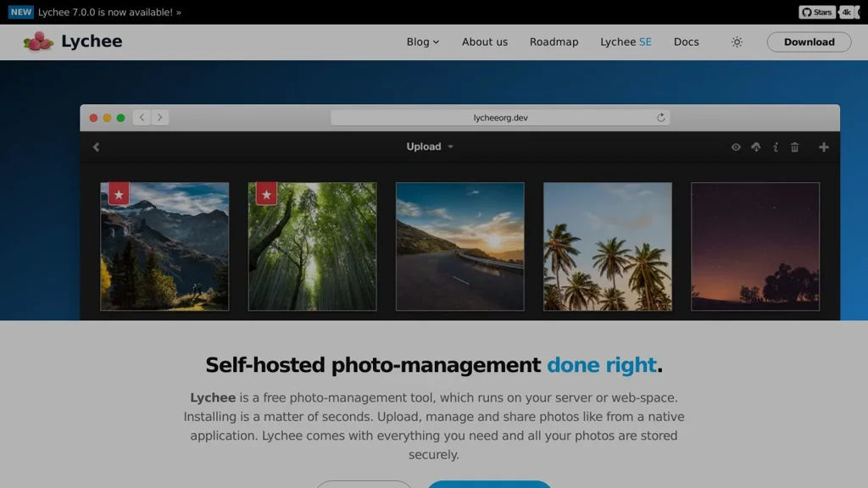Click the Lychee logo
The image size is (868, 488).
72,41
